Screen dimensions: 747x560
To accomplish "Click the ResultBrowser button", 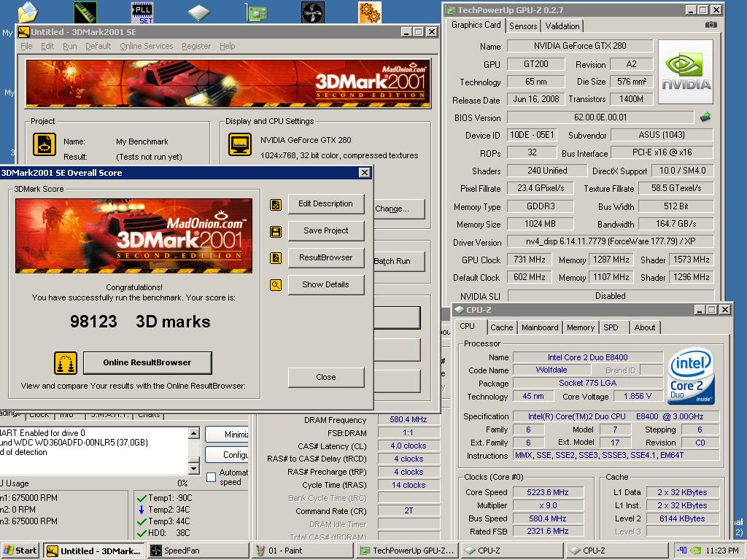I will [x=326, y=257].
